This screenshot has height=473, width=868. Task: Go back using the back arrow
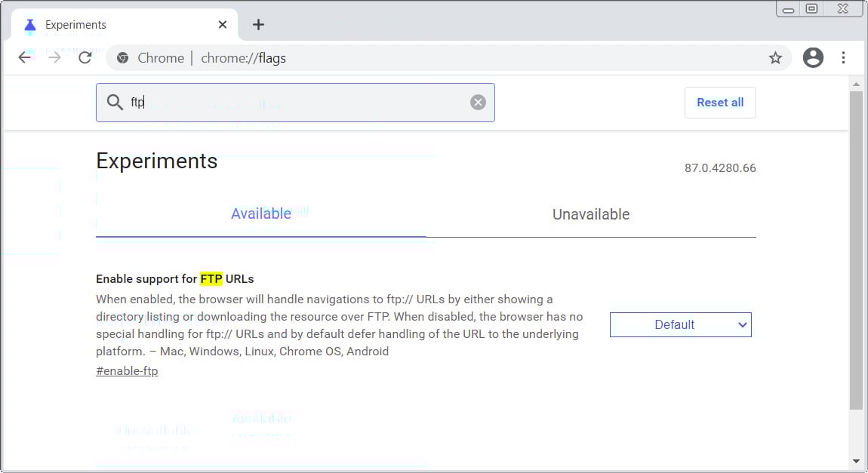24,57
